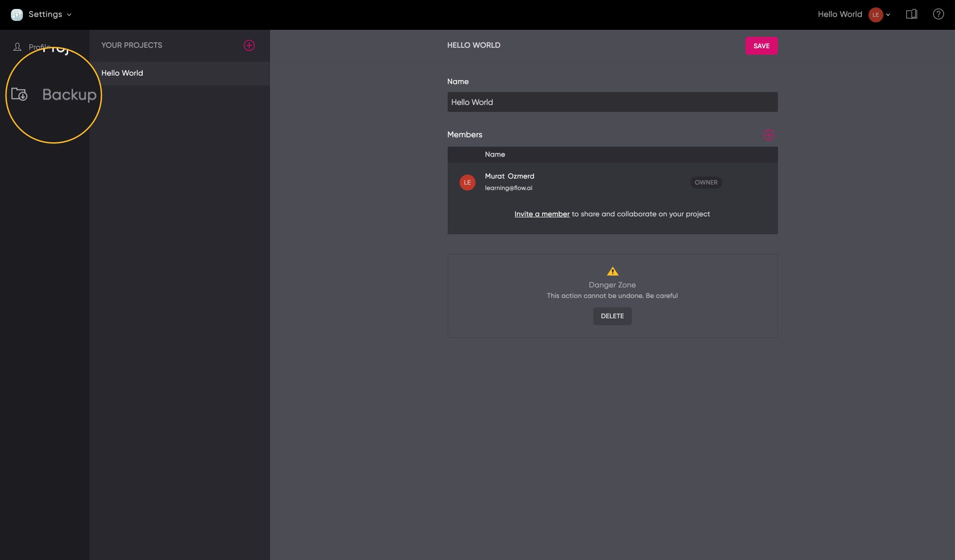Click the OWNER role badge

(705, 183)
